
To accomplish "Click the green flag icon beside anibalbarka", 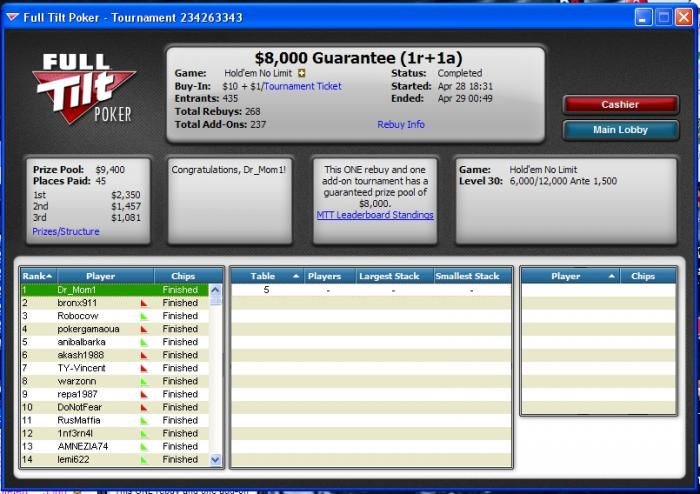I will point(144,342).
